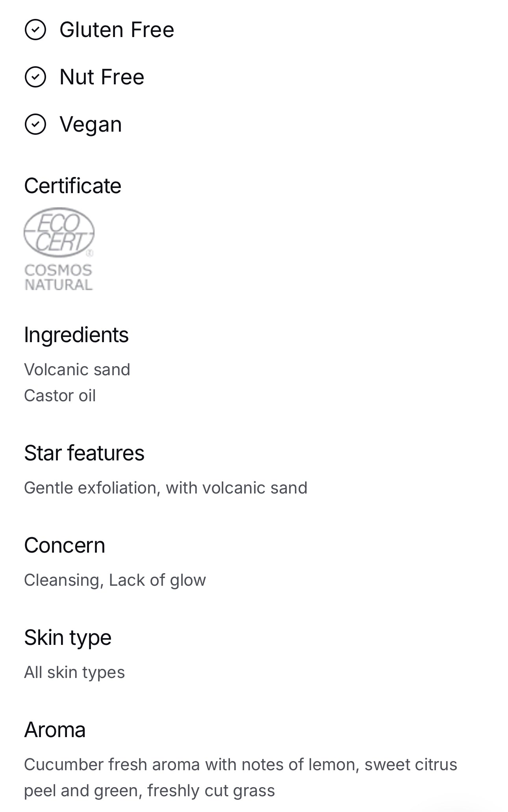Click the Certificate section heading
This screenshot has width=508, height=812.
click(x=72, y=186)
